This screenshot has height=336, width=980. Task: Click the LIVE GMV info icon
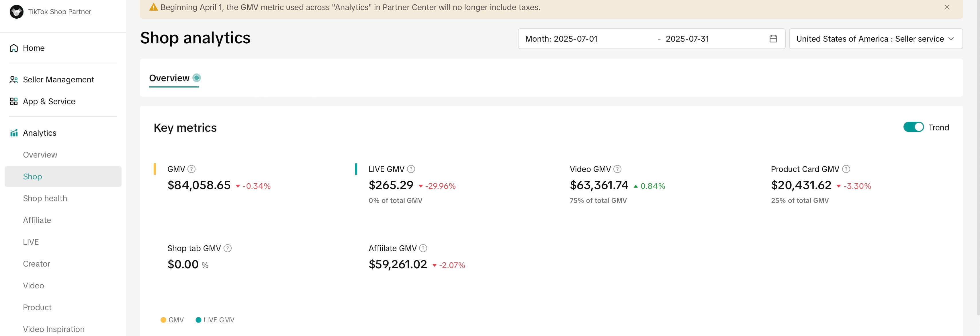(411, 169)
